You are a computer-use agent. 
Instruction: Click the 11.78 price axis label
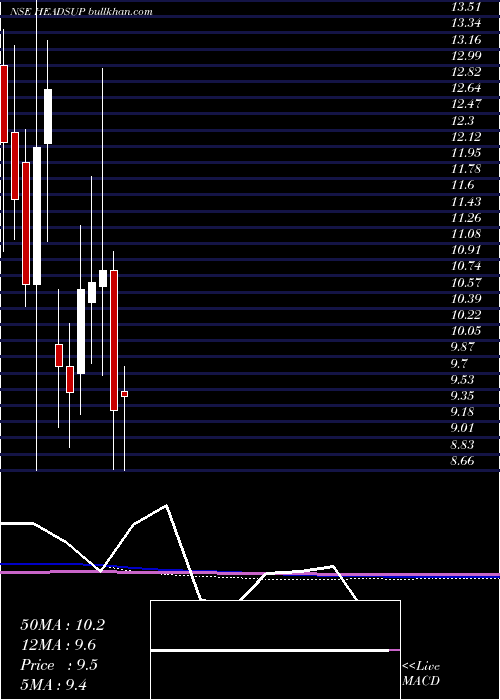(466, 169)
